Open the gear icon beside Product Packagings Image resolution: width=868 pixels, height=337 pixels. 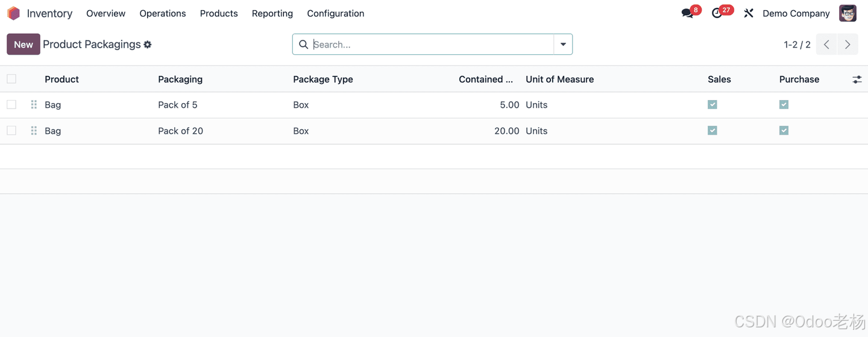pos(148,45)
